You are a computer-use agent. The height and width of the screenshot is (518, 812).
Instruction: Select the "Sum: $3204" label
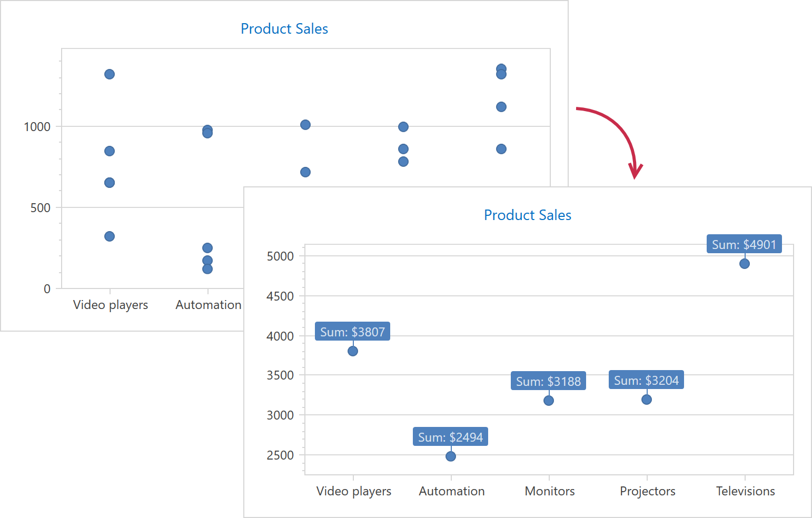coord(646,380)
